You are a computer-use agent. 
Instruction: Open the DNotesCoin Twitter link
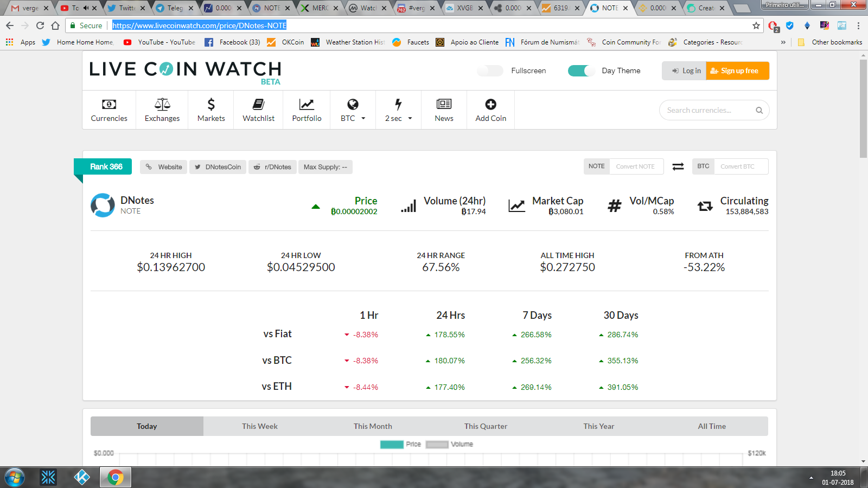pyautogui.click(x=218, y=167)
